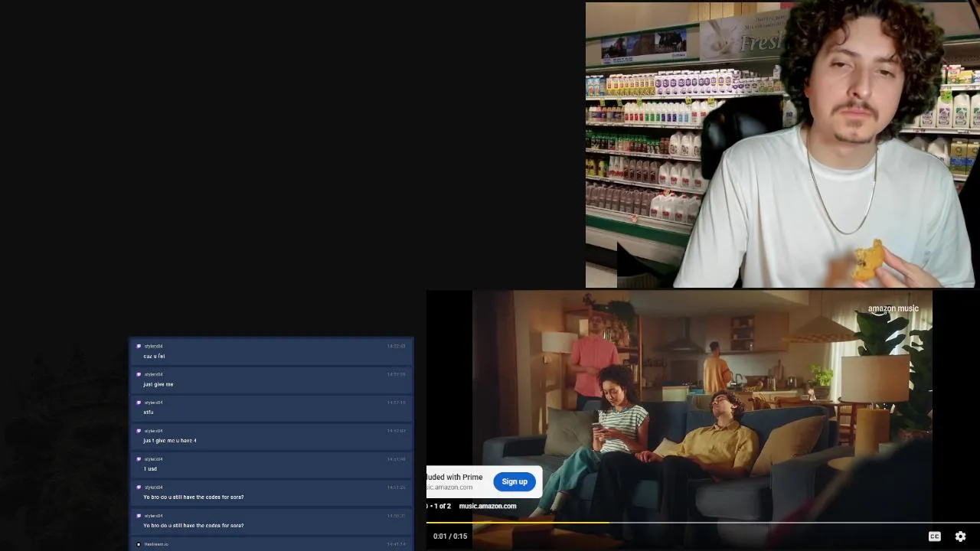Click the Included with Prime ad card

coord(484,481)
